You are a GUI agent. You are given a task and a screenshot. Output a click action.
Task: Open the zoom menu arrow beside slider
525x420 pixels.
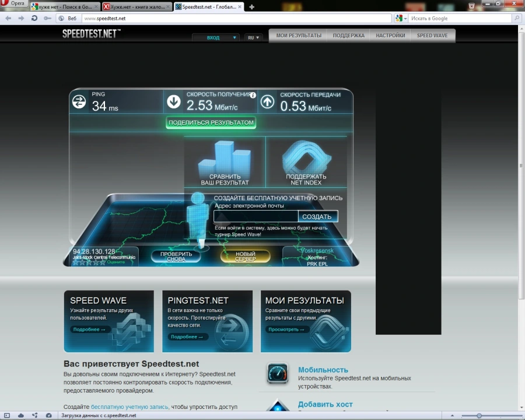click(x=452, y=416)
